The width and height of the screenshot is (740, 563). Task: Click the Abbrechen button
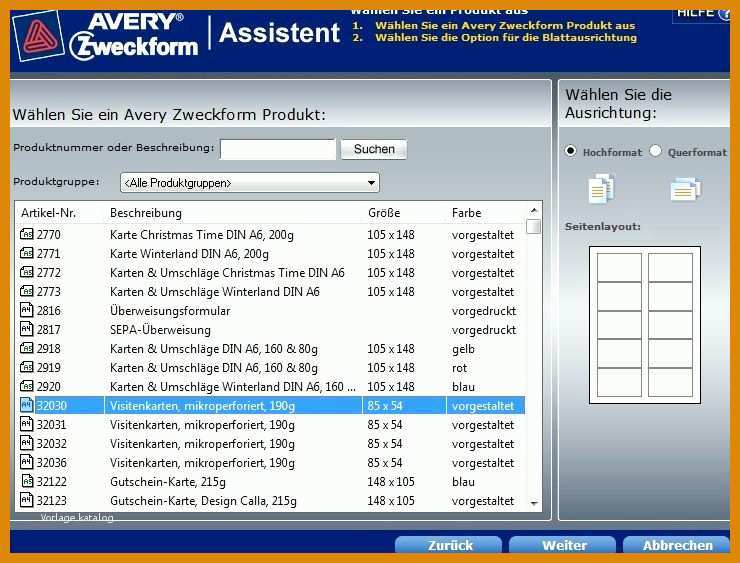677,545
